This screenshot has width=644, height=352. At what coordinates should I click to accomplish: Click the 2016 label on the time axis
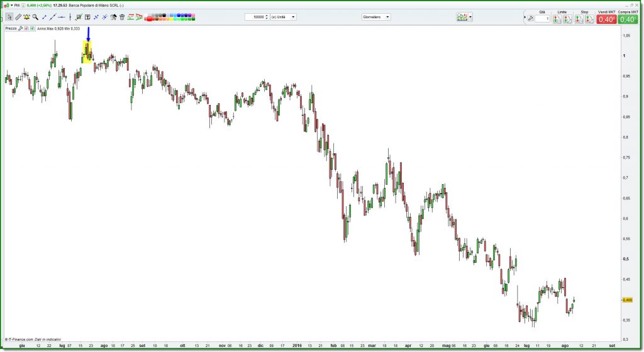pyautogui.click(x=297, y=346)
